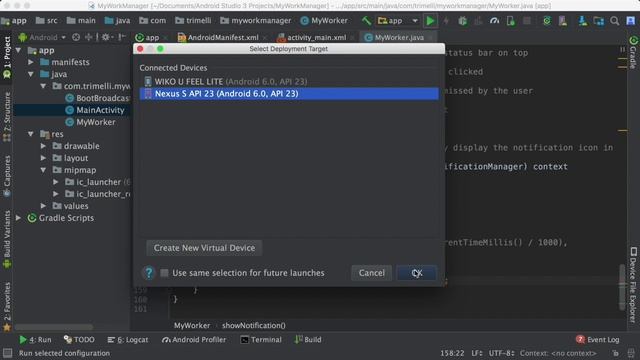Image resolution: width=640 pixels, height=360 pixels.
Task: Expand the layout folder
Action: click(x=43, y=158)
